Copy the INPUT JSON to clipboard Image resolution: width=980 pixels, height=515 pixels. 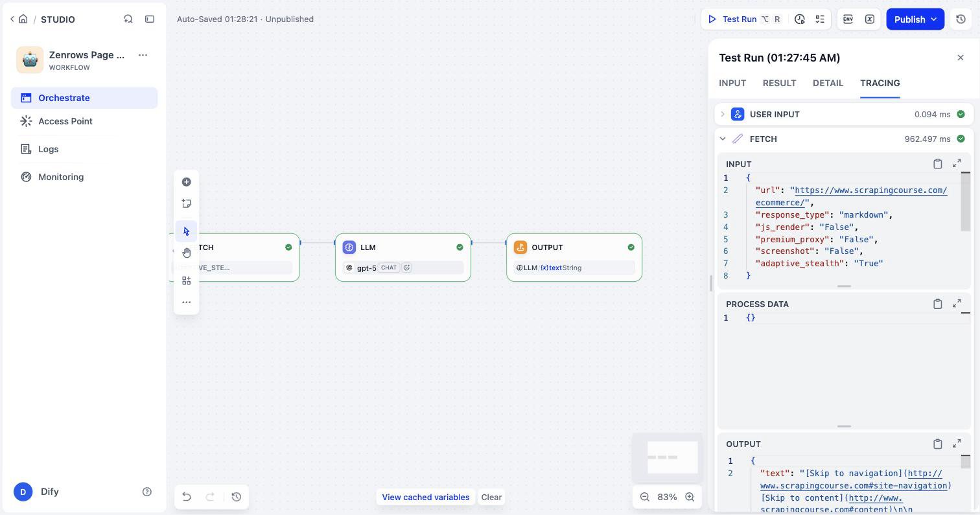[937, 164]
